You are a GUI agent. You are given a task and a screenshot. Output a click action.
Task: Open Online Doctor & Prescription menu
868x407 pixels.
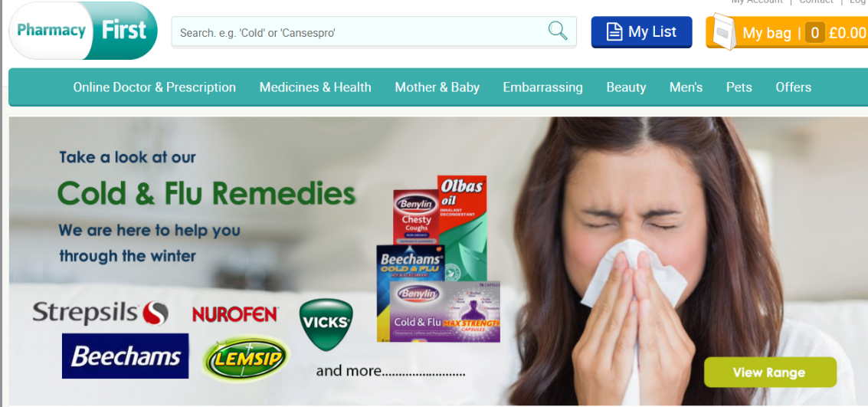(155, 87)
